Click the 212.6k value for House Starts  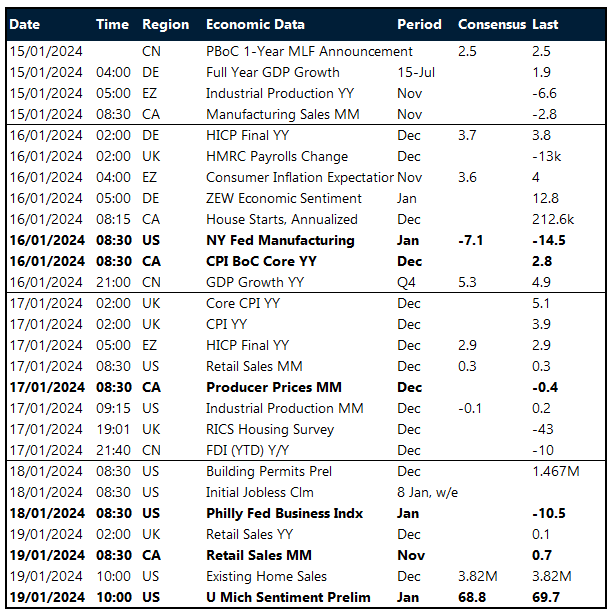553,219
